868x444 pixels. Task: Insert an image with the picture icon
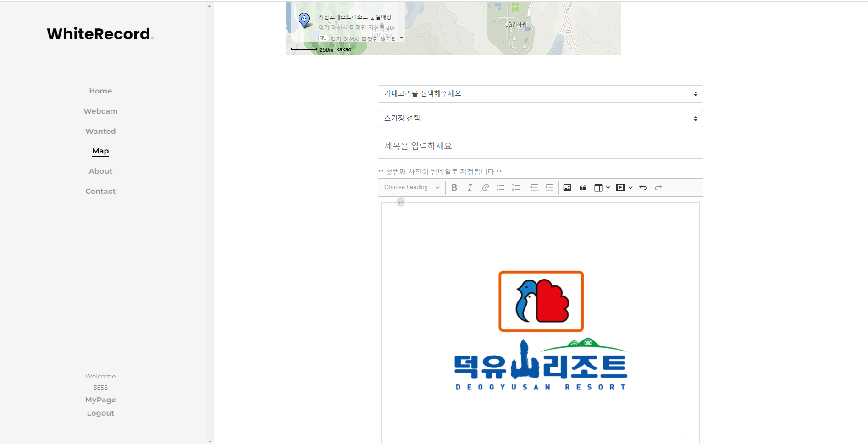coord(567,187)
